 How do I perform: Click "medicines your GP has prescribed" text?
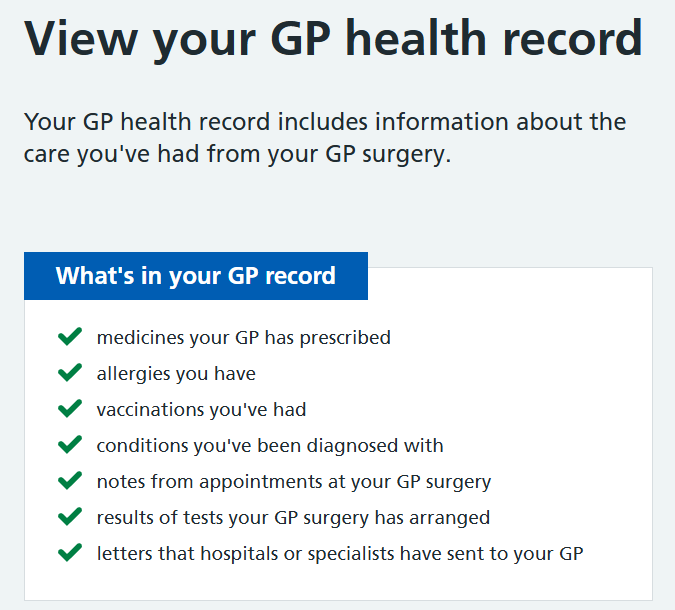coord(243,338)
